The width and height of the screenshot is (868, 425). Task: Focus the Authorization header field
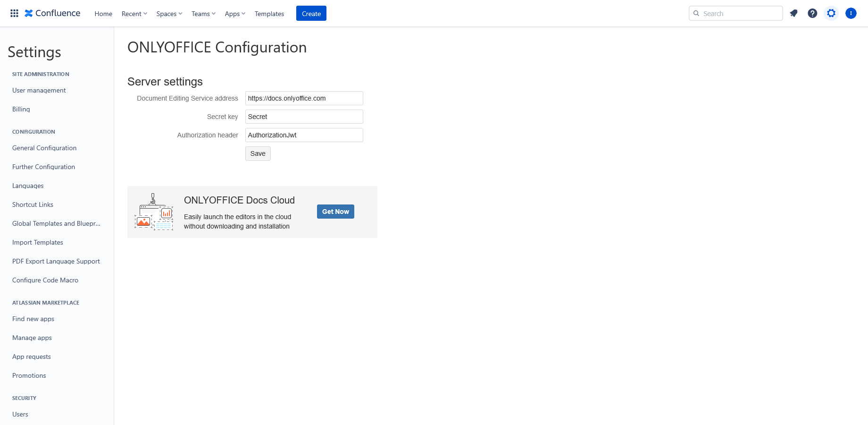[304, 135]
